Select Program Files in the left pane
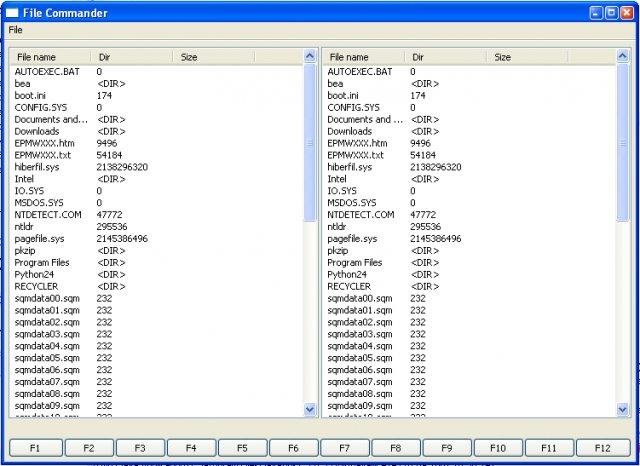The height and width of the screenshot is (466, 640). [42, 262]
